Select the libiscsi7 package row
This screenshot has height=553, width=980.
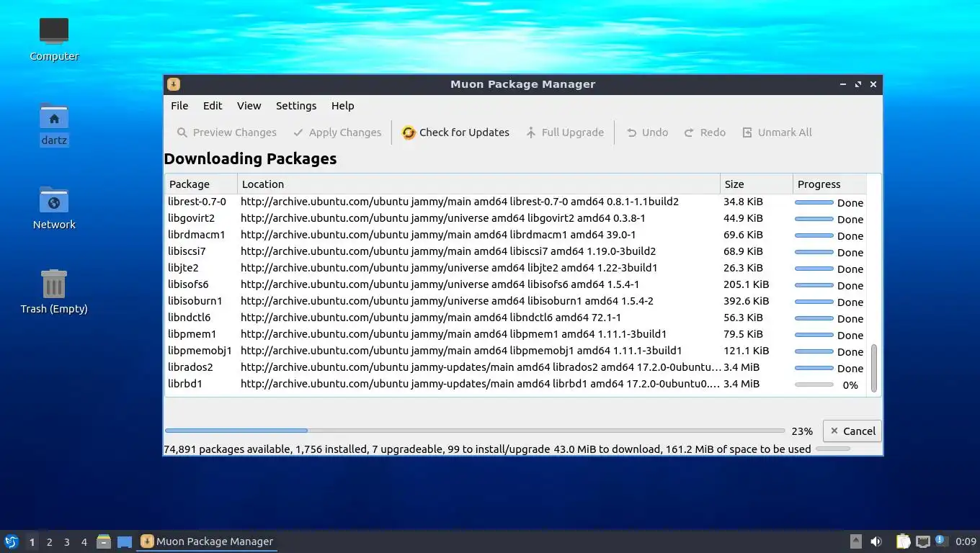click(x=515, y=251)
